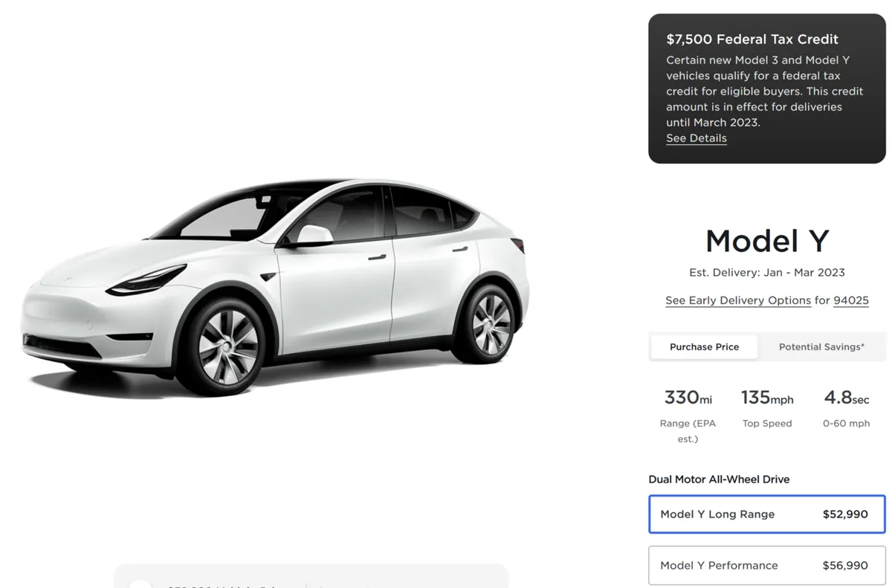Click the Dual Motor All-Wheel Drive label
This screenshot has height=588, width=892.
click(x=719, y=479)
